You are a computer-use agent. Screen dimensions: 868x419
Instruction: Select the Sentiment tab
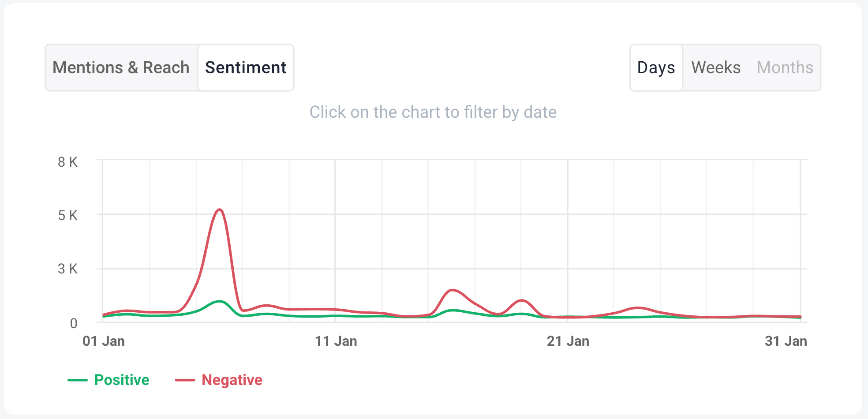[246, 67]
